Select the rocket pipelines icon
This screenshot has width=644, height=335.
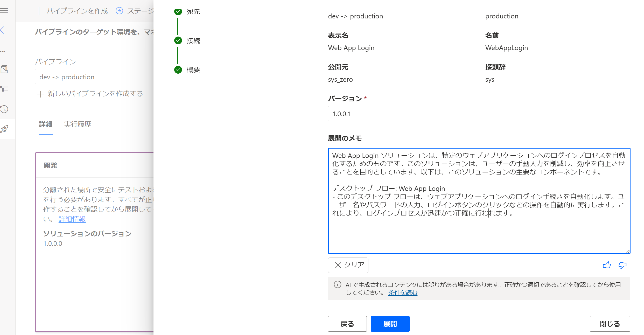pos(4,129)
